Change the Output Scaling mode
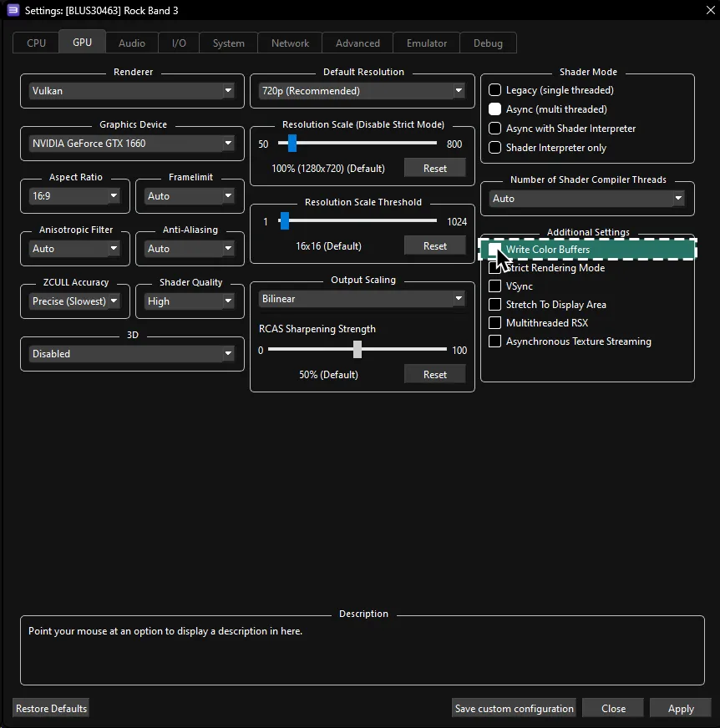720x728 pixels. (x=361, y=298)
